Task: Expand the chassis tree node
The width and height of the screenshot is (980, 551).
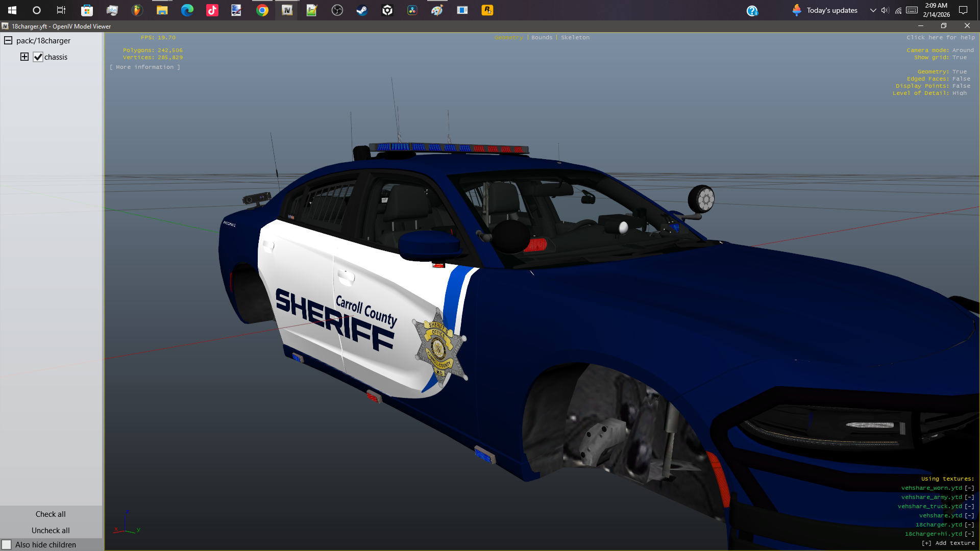Action: coord(24,57)
